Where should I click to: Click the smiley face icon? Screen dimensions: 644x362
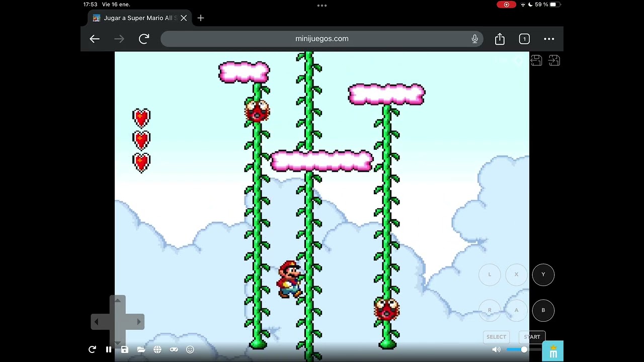click(x=190, y=349)
